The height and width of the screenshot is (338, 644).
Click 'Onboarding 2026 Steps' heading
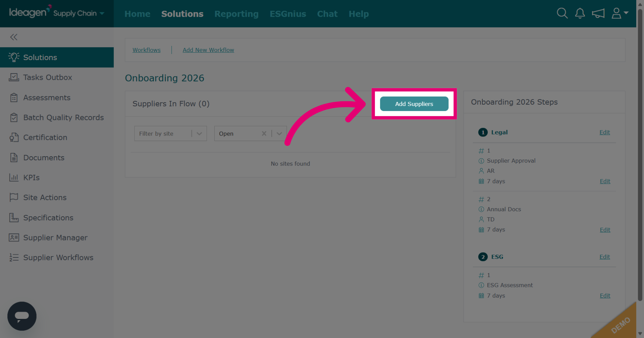515,102
